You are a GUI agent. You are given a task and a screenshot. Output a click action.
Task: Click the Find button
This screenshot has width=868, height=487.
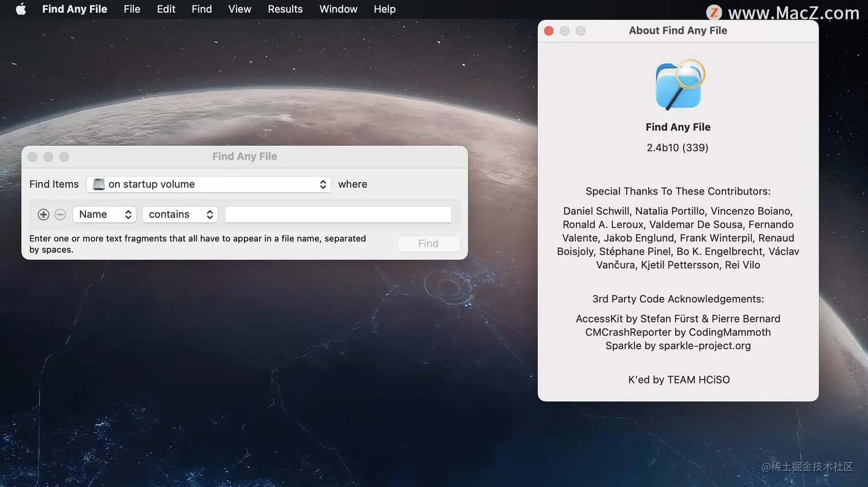428,243
